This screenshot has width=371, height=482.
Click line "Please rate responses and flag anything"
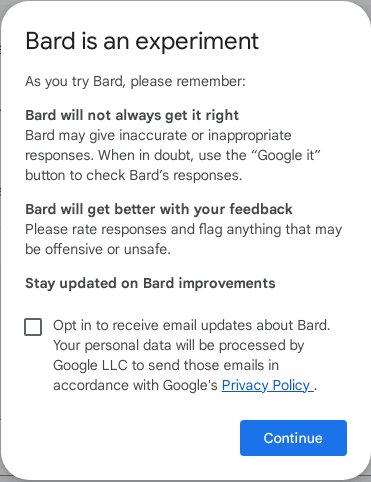click(x=184, y=229)
